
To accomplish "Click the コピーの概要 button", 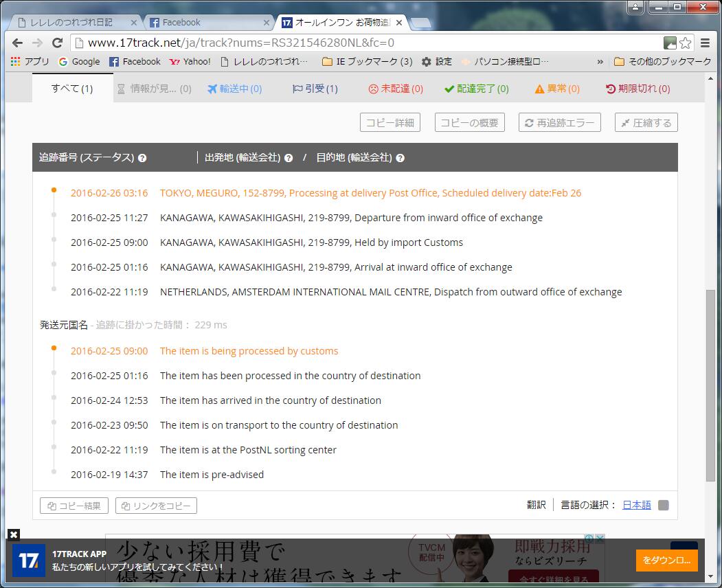I will pos(470,122).
